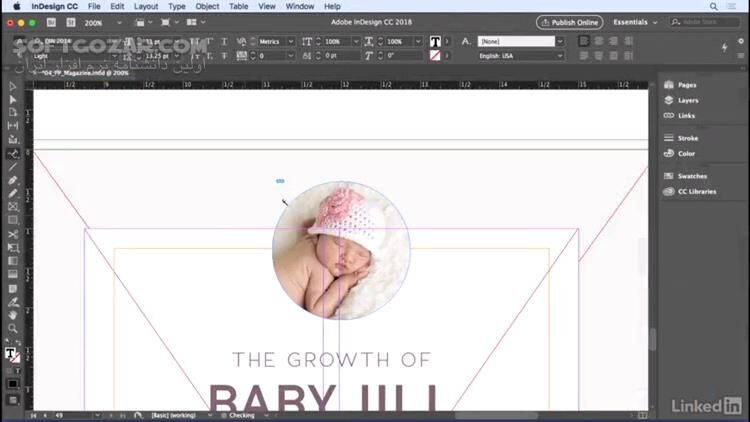Click the Adobe Stock search field
Image resolution: width=750 pixels, height=422 pixels.
tap(704, 22)
